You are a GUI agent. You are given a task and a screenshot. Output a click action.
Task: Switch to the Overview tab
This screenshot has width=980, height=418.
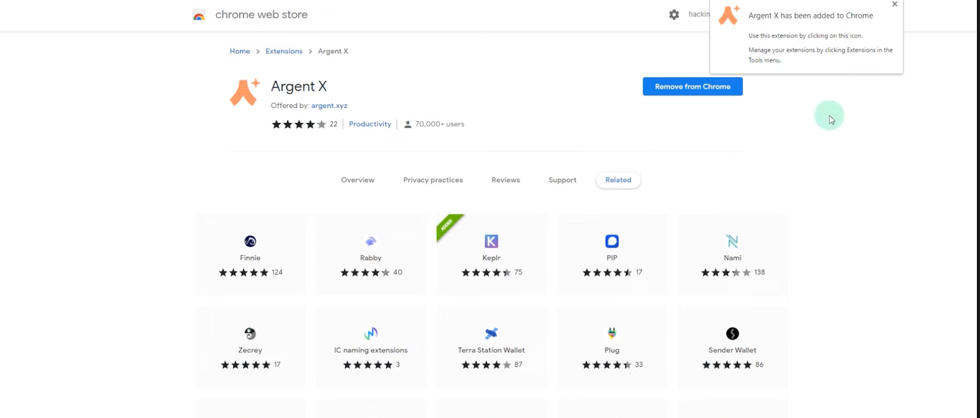pos(358,180)
